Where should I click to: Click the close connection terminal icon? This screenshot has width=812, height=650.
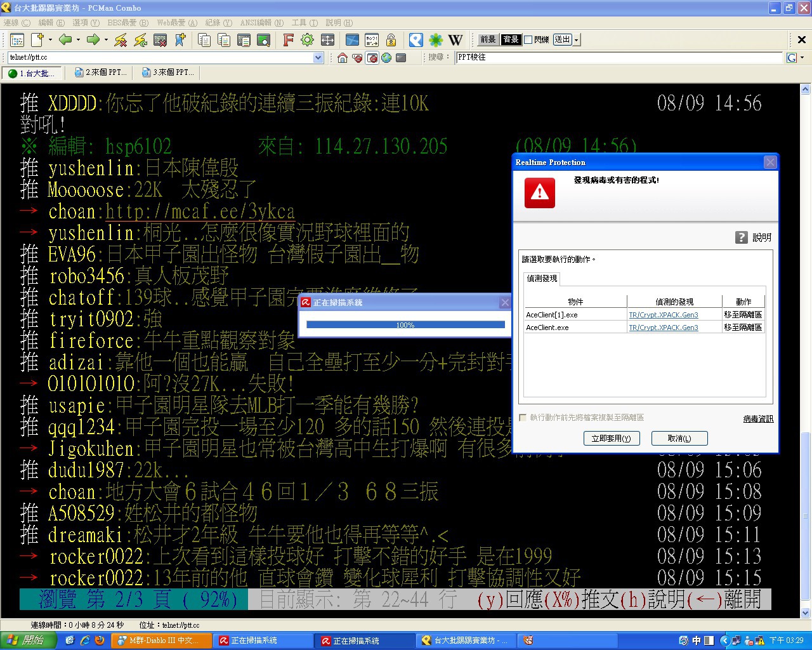click(x=160, y=40)
